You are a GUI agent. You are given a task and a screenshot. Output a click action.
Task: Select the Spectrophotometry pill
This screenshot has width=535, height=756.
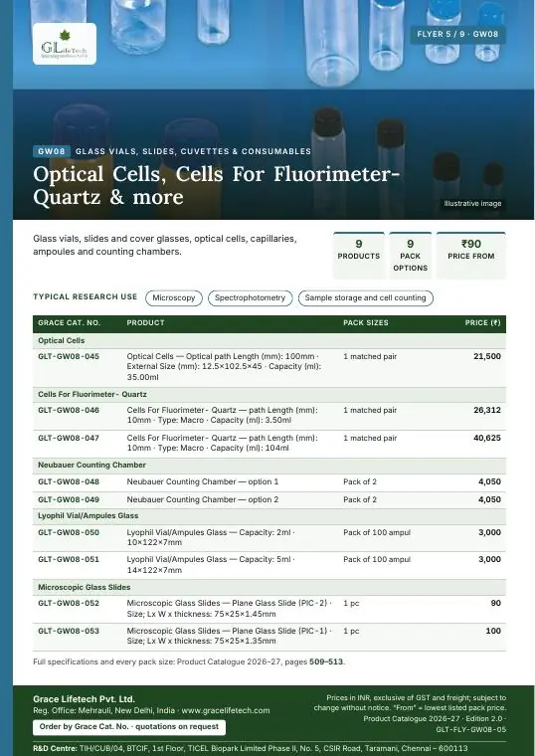click(251, 298)
